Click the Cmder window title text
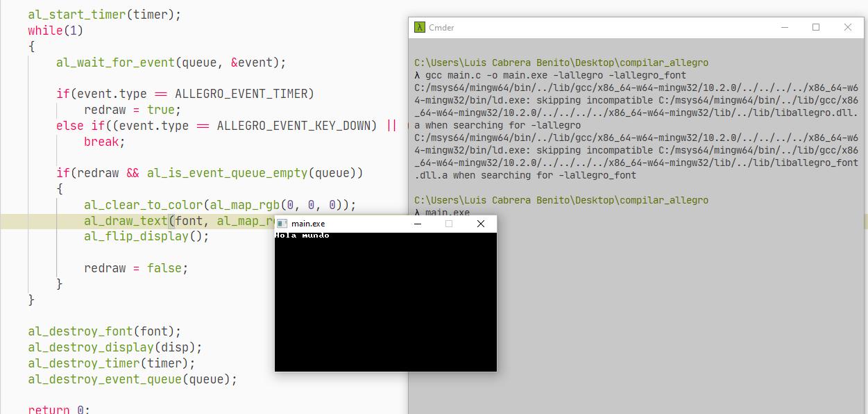868x414 pixels. point(441,28)
